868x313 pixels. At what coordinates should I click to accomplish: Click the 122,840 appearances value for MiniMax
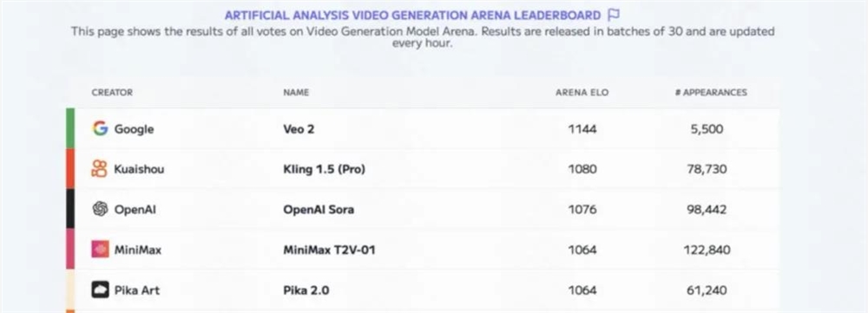tap(707, 250)
